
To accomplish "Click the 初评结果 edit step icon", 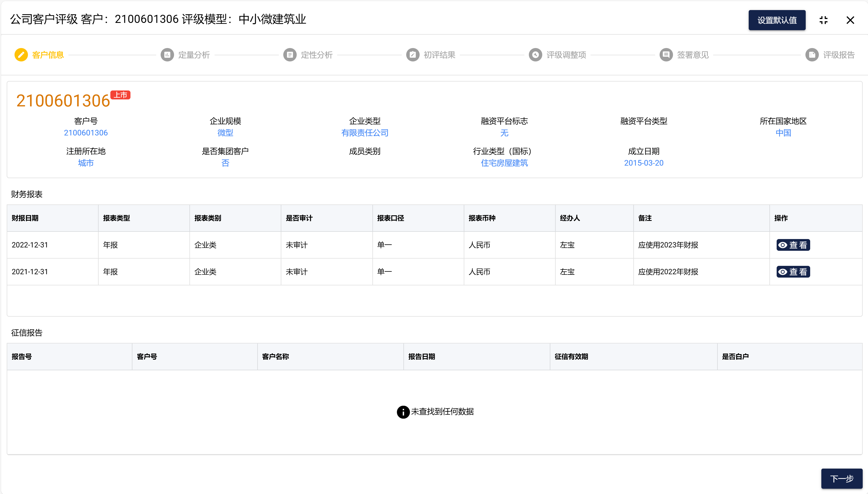I will click(x=413, y=55).
